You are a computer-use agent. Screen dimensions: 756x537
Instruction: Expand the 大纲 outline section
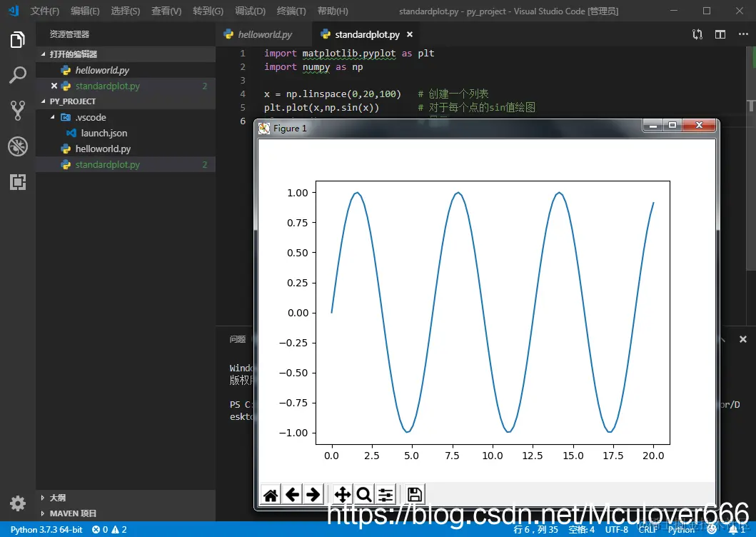[43, 498]
